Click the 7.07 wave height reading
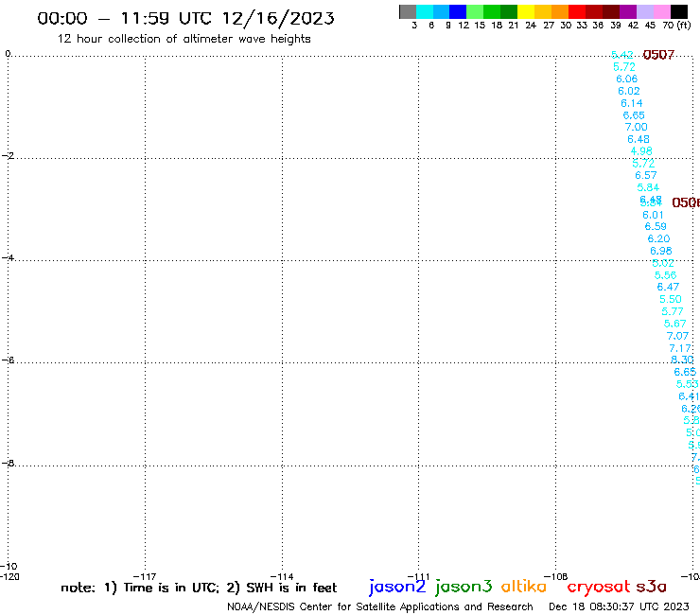Viewport: 700px width, 615px height. [677, 336]
